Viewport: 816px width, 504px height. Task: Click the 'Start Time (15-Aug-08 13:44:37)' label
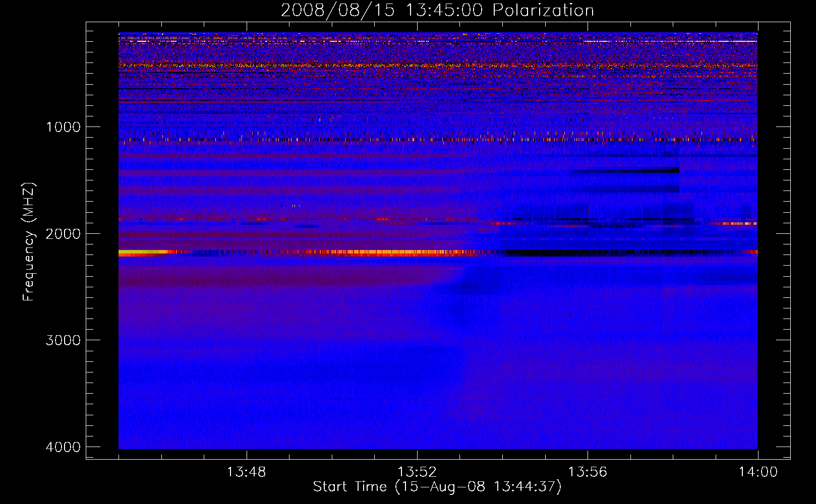point(437,487)
